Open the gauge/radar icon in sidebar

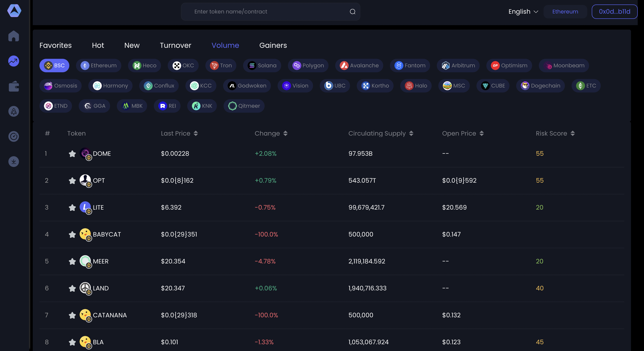click(14, 136)
